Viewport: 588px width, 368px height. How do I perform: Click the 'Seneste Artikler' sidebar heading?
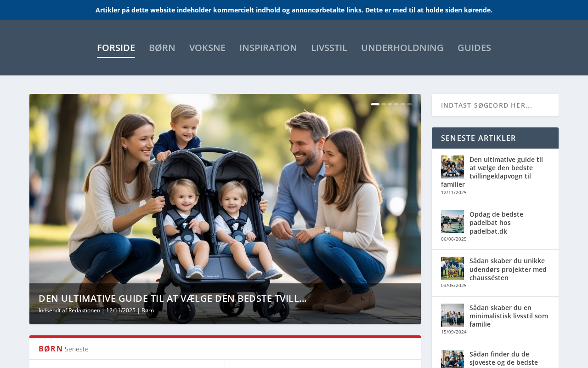[x=478, y=138]
